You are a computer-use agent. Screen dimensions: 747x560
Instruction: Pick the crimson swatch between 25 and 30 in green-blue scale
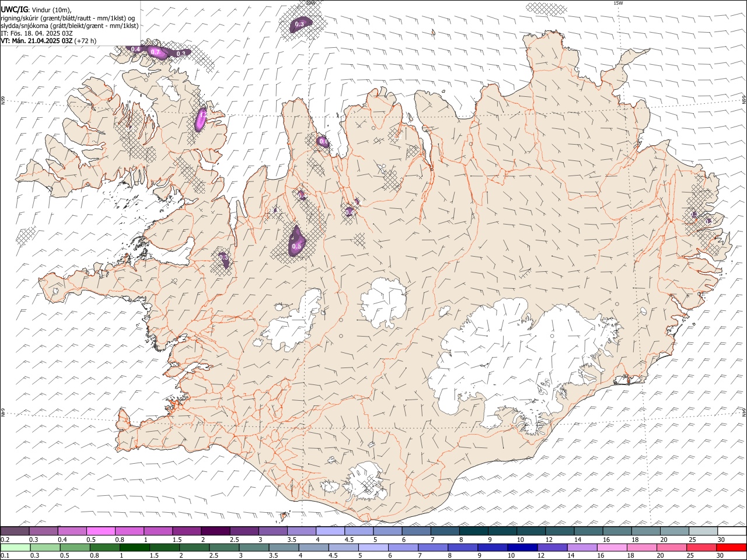tap(701, 548)
